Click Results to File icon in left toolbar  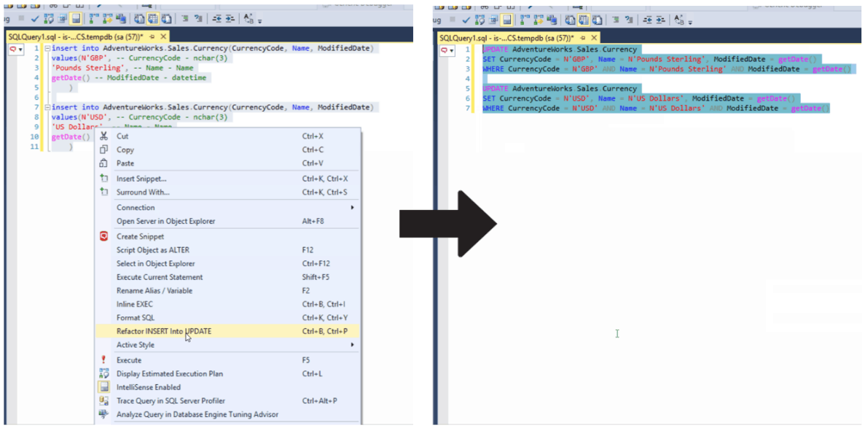tap(167, 19)
